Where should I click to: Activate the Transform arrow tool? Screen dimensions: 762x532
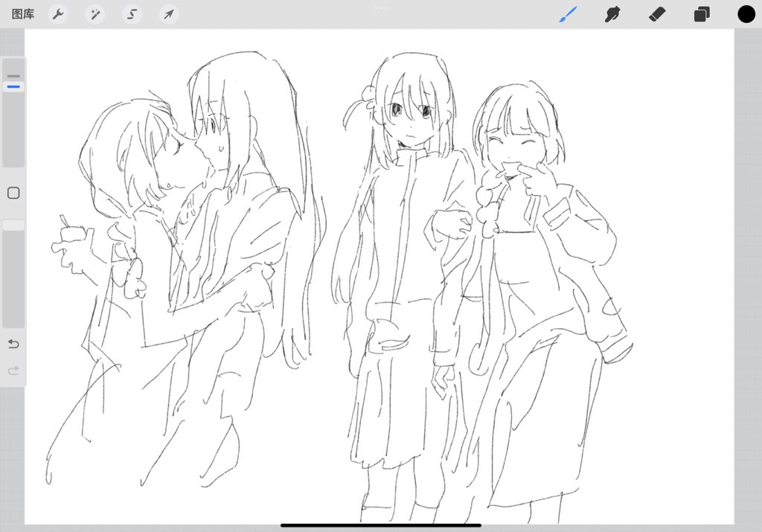click(x=169, y=14)
